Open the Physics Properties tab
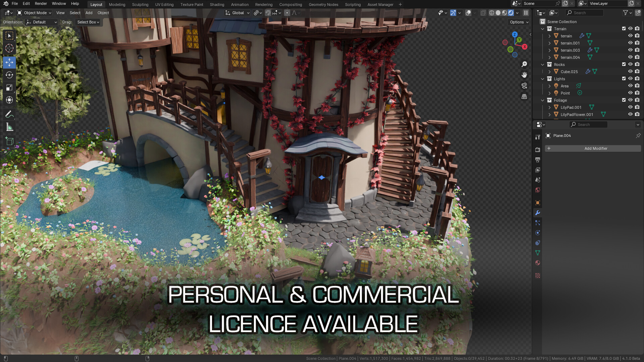 (x=538, y=233)
